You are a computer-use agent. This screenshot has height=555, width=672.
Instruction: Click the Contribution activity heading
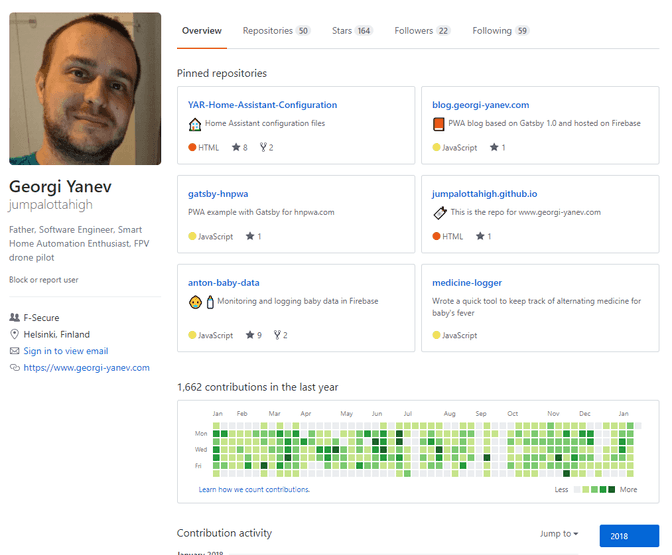224,533
